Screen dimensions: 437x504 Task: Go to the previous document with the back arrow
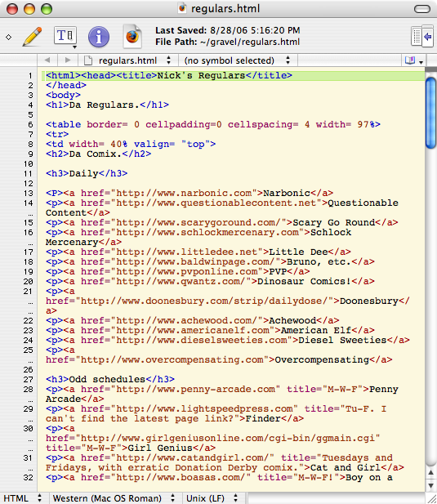pos(47,60)
